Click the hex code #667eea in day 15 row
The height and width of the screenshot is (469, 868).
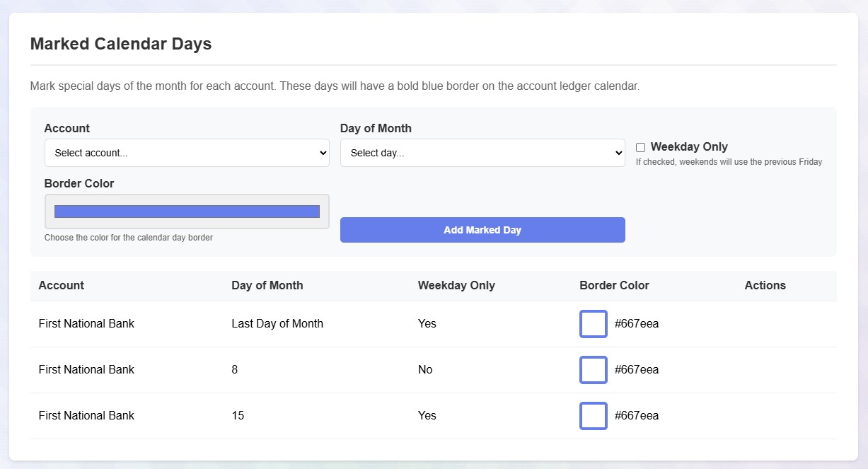[637, 416]
